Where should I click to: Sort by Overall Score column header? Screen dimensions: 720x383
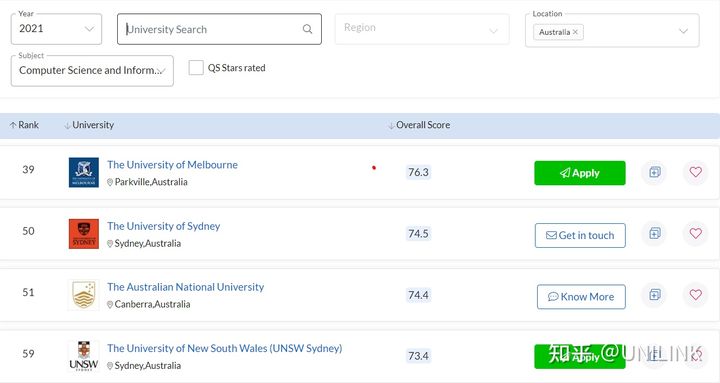pyautogui.click(x=419, y=125)
